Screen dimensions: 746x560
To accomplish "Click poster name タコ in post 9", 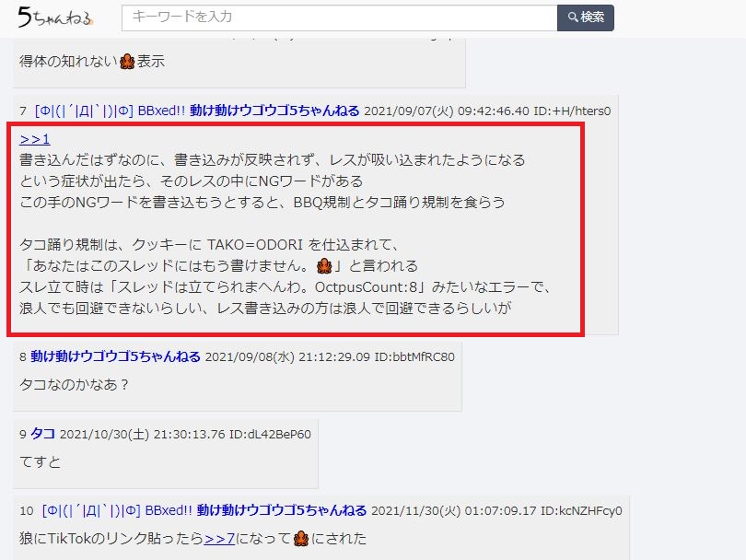I will tap(42, 434).
